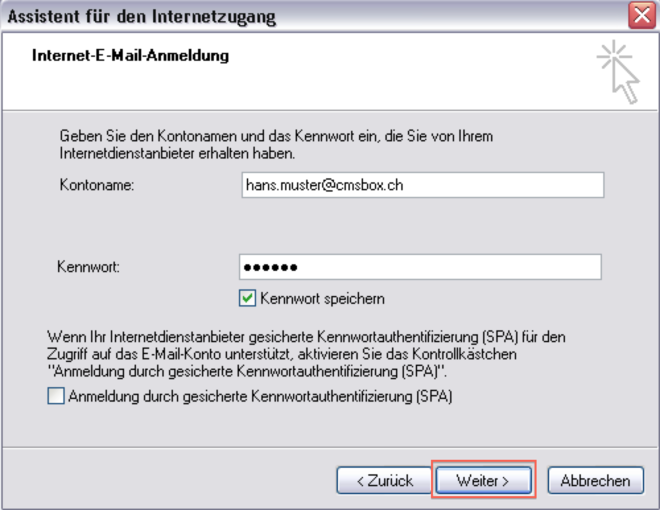Click the Weiter button to proceed
This screenshot has height=510, width=660.
click(484, 481)
